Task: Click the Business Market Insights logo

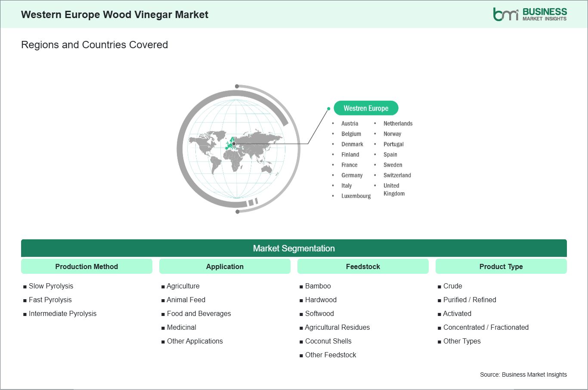Action: click(x=530, y=14)
